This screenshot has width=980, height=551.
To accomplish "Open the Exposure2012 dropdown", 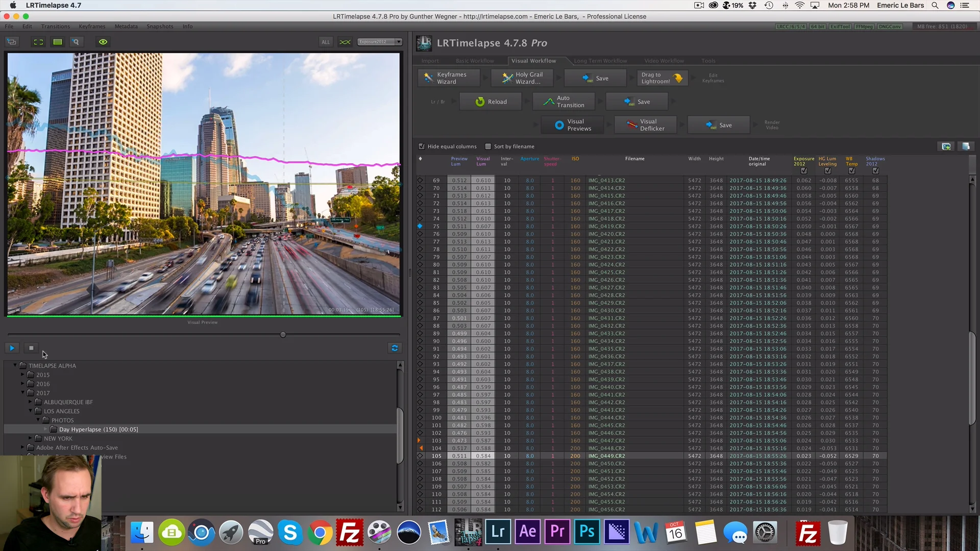I will pyautogui.click(x=380, y=42).
